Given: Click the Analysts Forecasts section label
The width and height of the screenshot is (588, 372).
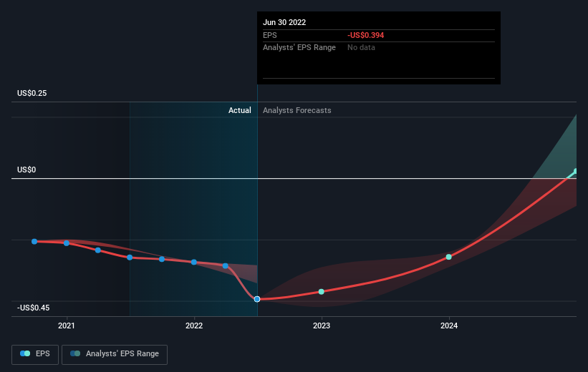Looking at the screenshot, I should (297, 110).
